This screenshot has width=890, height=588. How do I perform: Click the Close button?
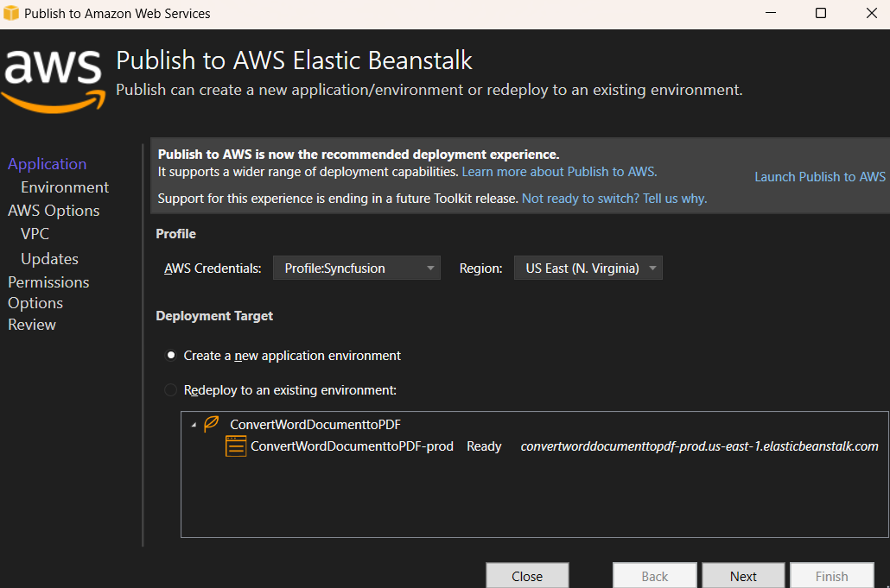[x=527, y=576]
